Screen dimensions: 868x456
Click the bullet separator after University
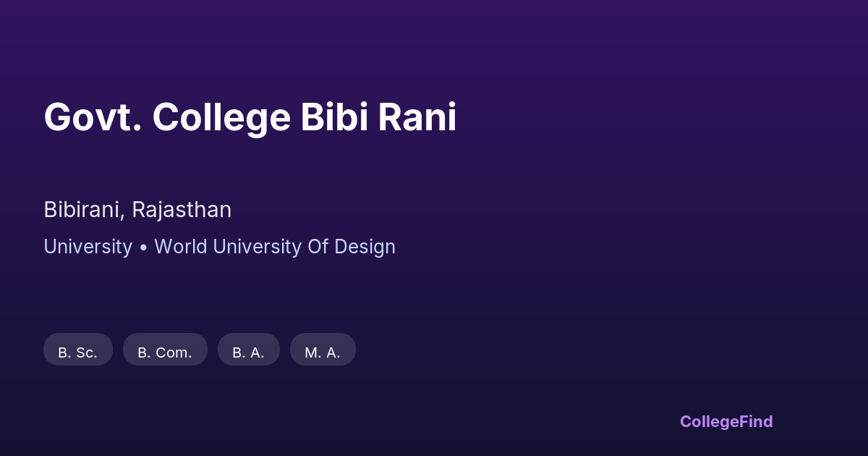point(143,247)
